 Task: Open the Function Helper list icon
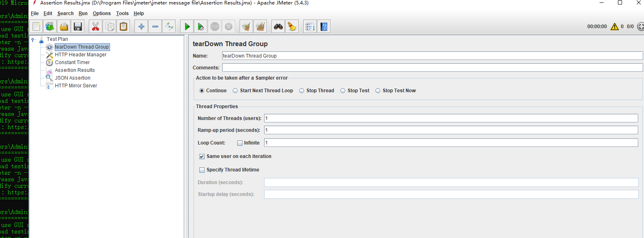coord(310,27)
